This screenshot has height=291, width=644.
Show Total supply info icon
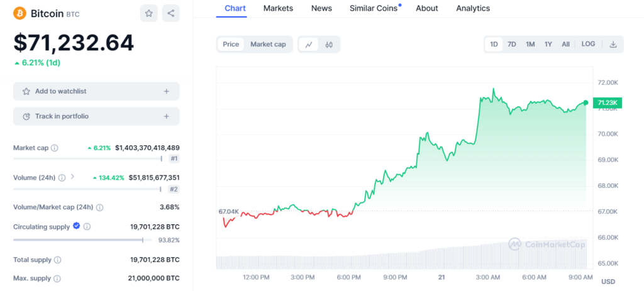(x=57, y=260)
